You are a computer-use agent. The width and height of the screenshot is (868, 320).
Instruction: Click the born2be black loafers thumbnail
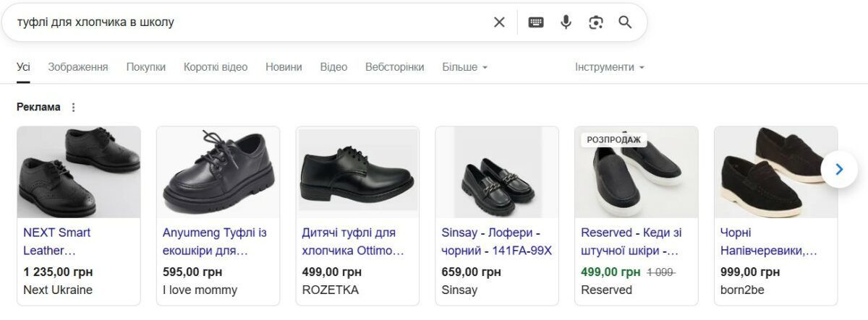pyautogui.click(x=775, y=172)
